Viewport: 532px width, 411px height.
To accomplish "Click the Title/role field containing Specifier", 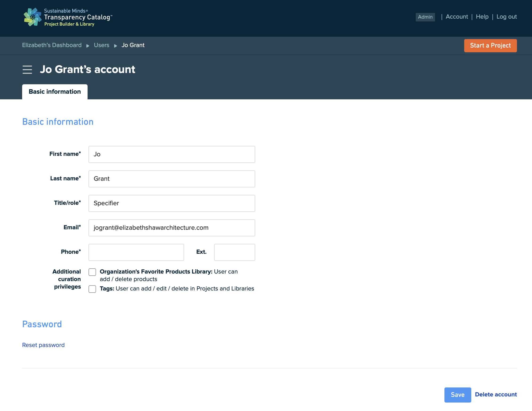I will click(172, 203).
